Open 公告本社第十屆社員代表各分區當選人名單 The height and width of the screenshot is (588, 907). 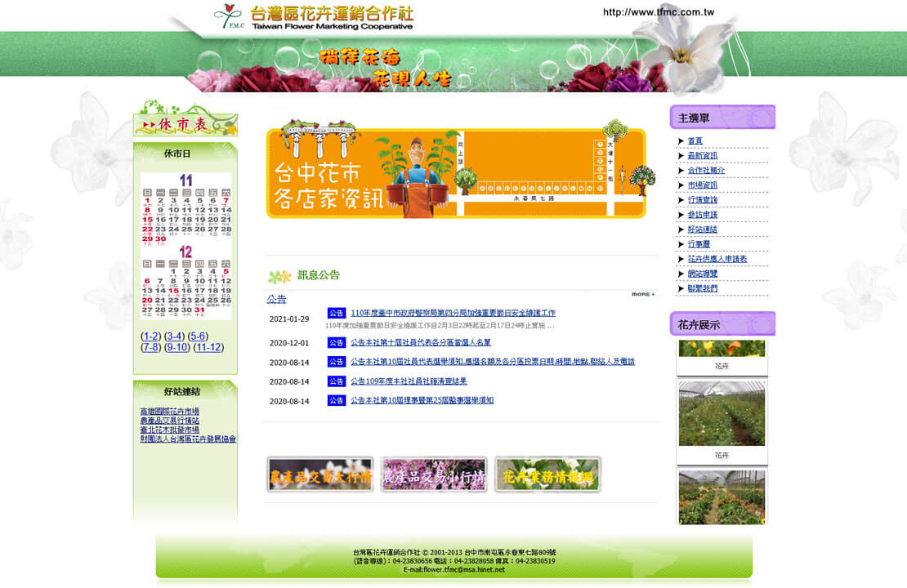(421, 342)
